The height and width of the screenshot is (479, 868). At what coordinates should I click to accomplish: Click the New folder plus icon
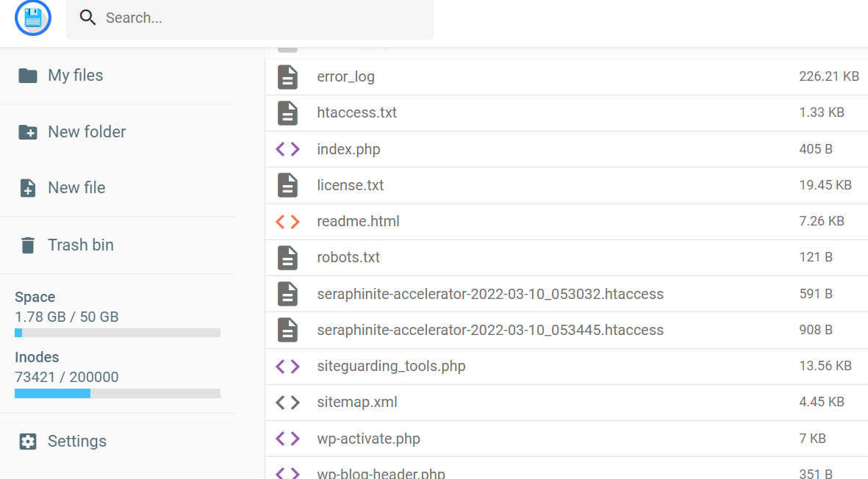[x=28, y=132]
